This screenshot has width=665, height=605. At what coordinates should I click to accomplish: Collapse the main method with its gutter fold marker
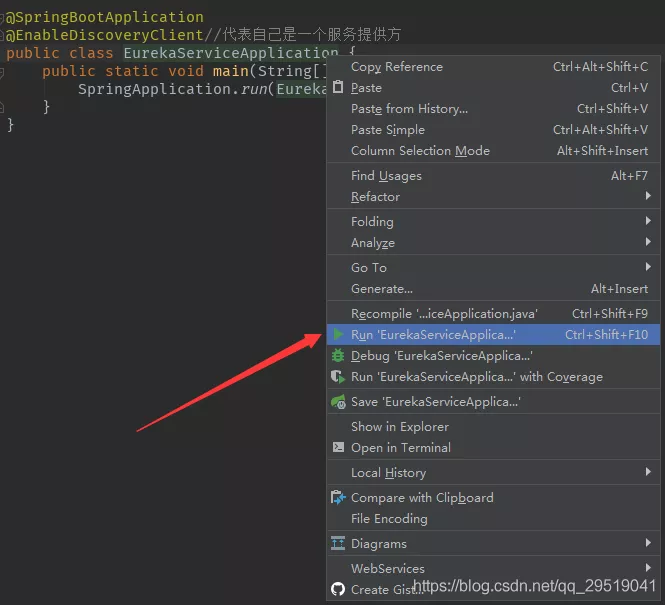tap(2, 72)
